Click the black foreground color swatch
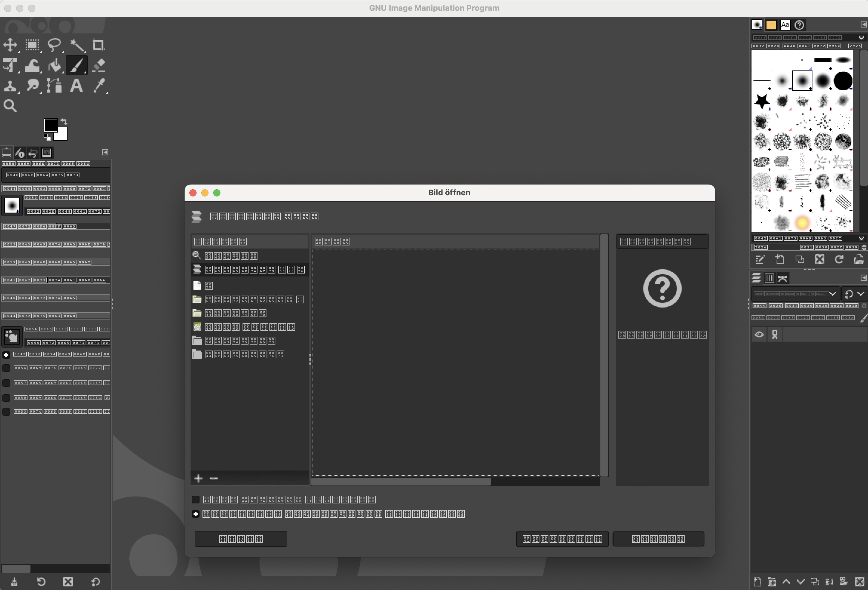This screenshot has height=590, width=868. [x=50, y=125]
